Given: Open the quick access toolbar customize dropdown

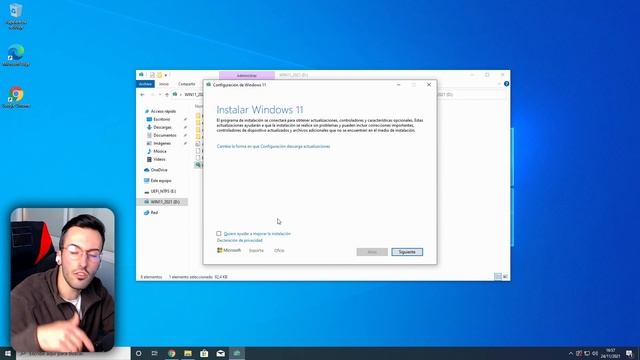Looking at the screenshot, I should (x=166, y=75).
